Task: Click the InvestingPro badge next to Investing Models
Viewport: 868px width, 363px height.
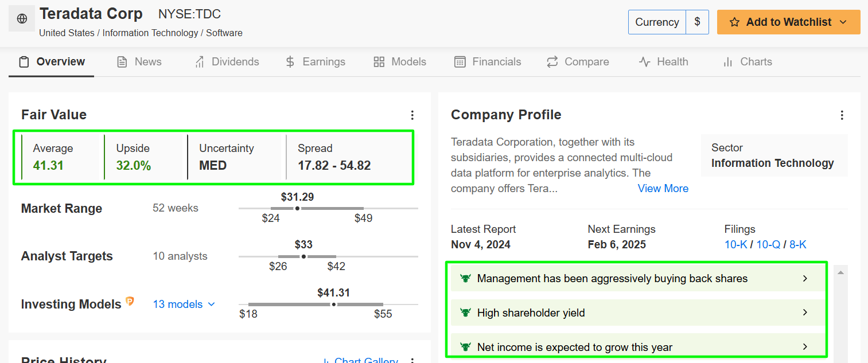Action: pos(130,301)
